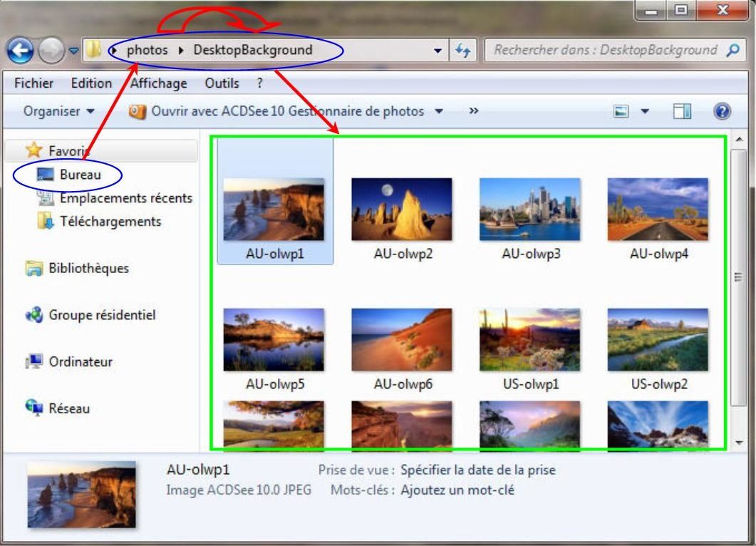Click Spécifier la date de la prise
The width and height of the screenshot is (756, 546).
478,470
